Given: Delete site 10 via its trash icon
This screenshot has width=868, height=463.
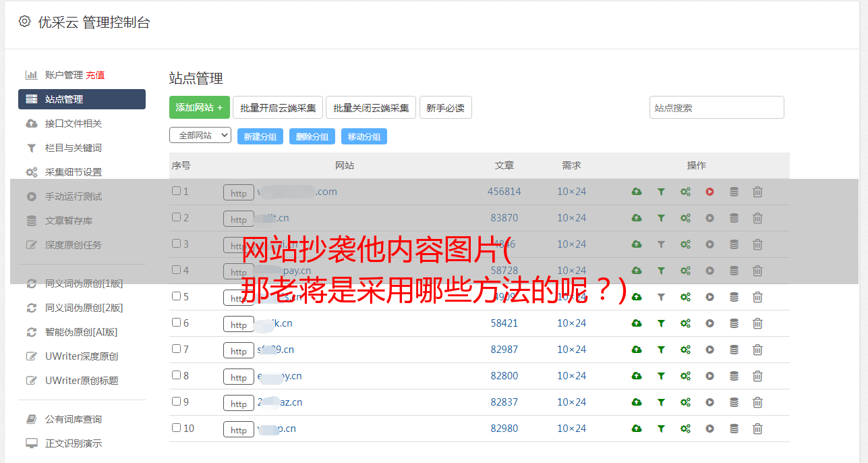Looking at the screenshot, I should click(757, 429).
